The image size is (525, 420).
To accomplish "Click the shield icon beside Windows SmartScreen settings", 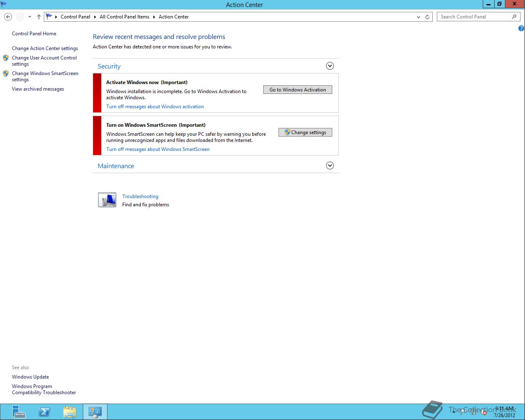I will (6, 73).
